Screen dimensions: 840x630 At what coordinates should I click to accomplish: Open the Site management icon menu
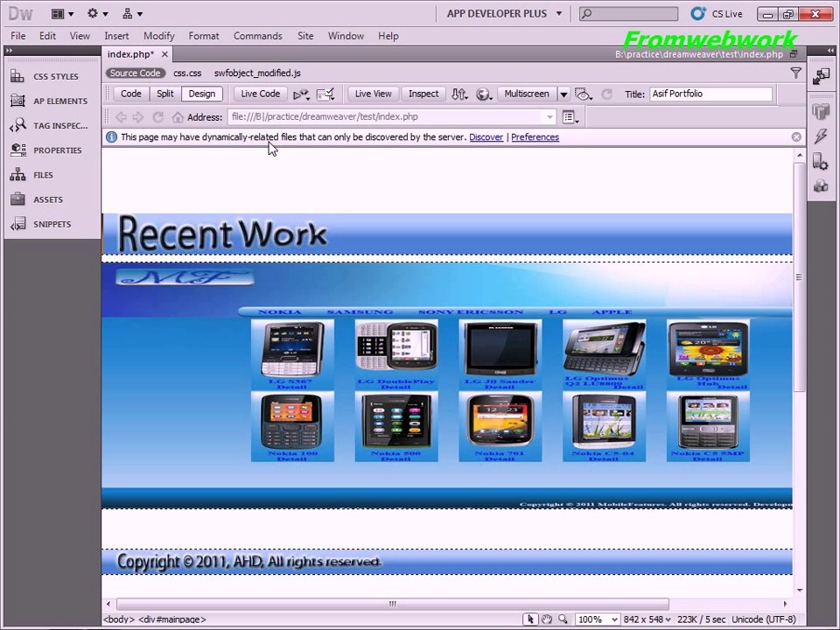point(132,14)
